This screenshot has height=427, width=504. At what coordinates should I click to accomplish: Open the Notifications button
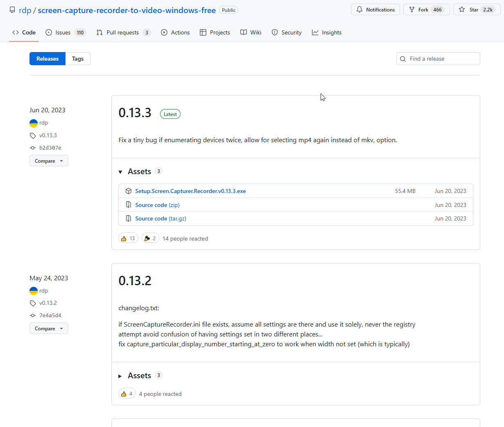pos(375,9)
